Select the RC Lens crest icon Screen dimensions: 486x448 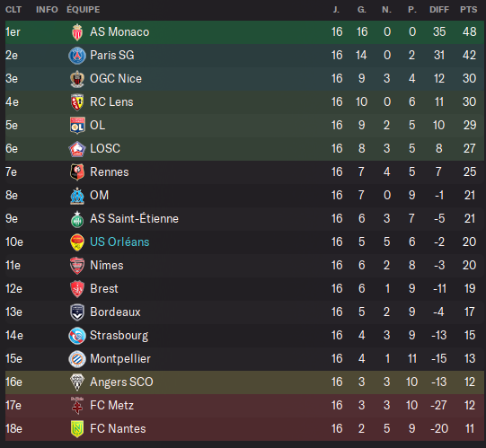pyautogui.click(x=77, y=102)
